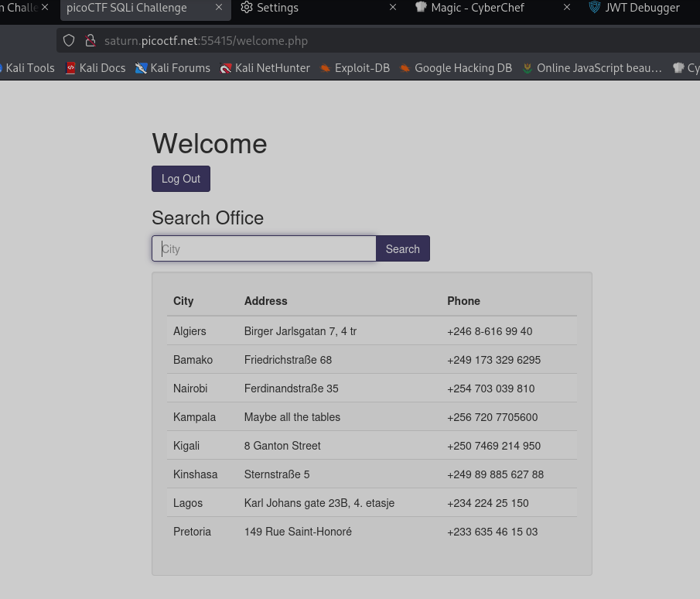The image size is (700, 599).
Task: Open the Google Hacking DB bookmark
Action: pyautogui.click(x=456, y=68)
